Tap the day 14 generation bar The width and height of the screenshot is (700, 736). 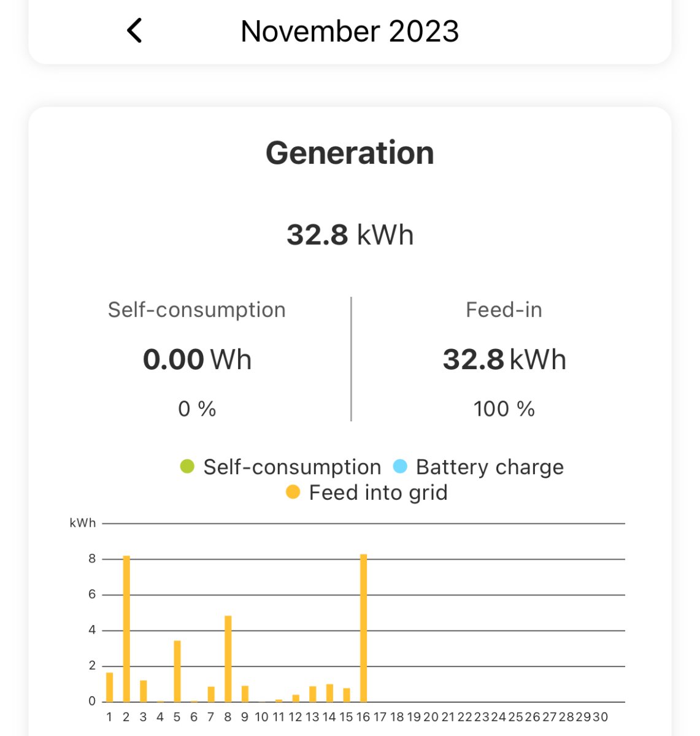coord(329,692)
